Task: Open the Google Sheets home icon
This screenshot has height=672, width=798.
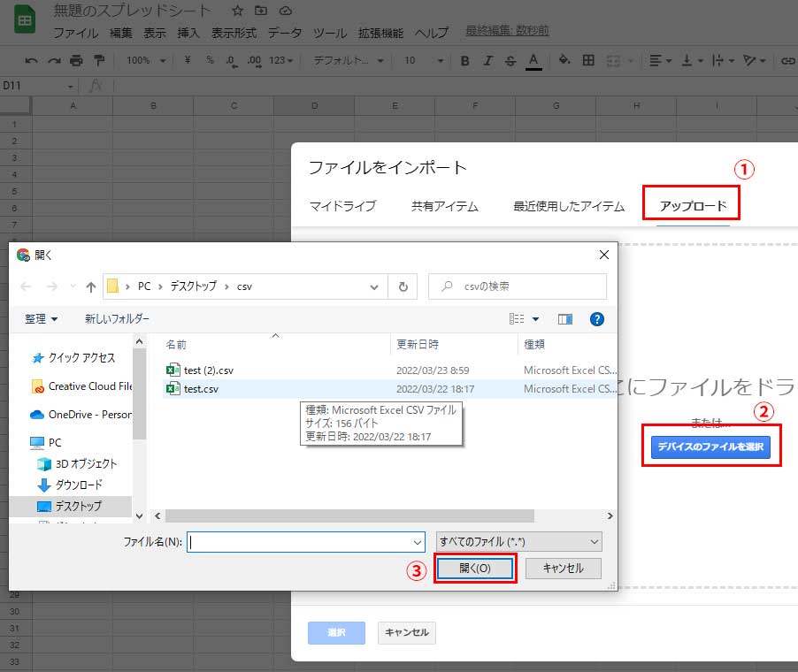Action: pos(25,19)
